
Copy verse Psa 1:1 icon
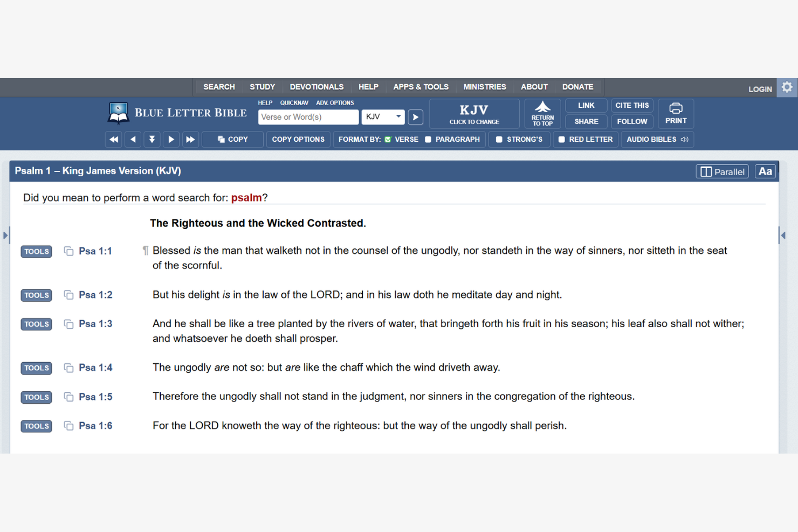pyautogui.click(x=68, y=251)
